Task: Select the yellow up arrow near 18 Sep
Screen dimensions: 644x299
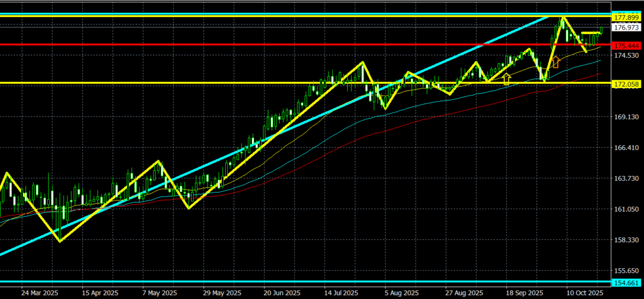Action: (506, 78)
